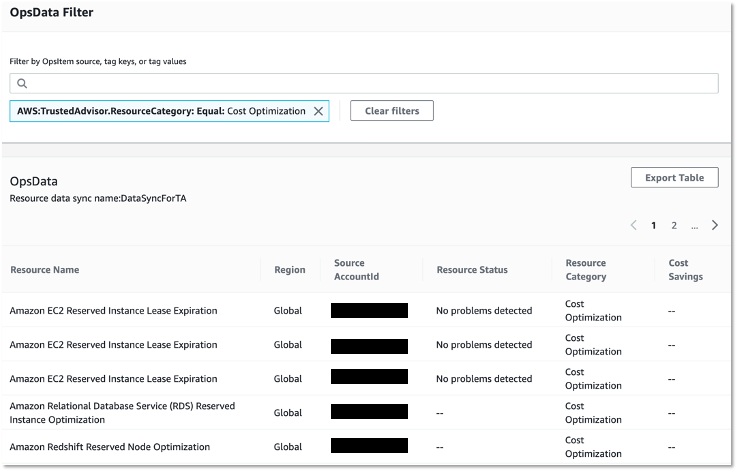Select the Amazon RDS Reserved Instance Optimization row
This screenshot has height=472, width=738.
(x=366, y=413)
